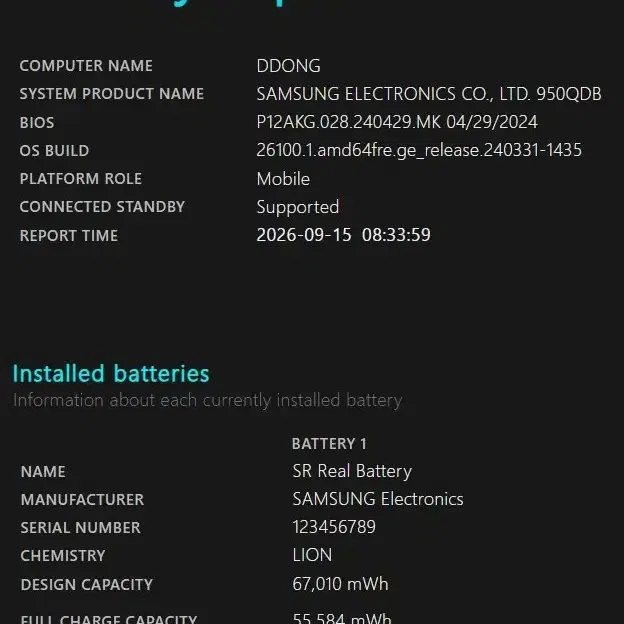
Task: Select the battery name SR Real Battery
Action: click(x=352, y=472)
